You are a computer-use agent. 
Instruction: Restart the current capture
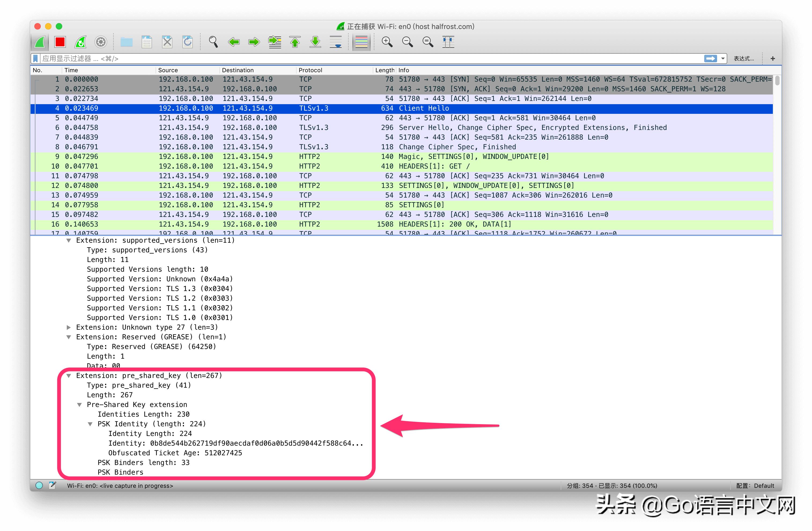pos(80,42)
